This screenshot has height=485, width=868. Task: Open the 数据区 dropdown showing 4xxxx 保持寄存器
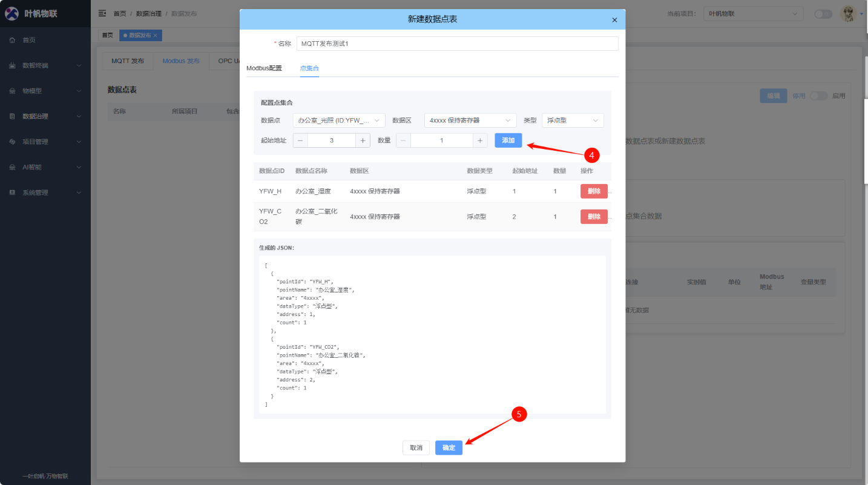pos(469,120)
